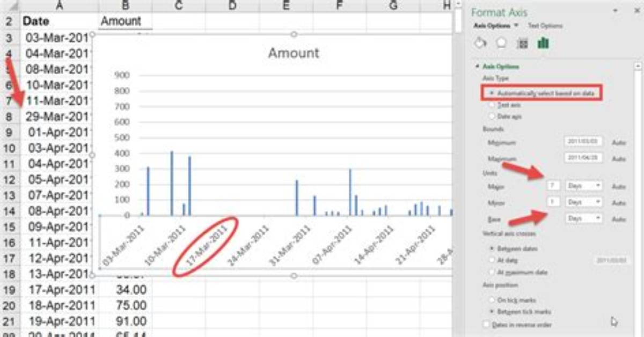Image resolution: width=644 pixels, height=337 pixels.
Task: Click the 900 value axis label
Action: [122, 75]
